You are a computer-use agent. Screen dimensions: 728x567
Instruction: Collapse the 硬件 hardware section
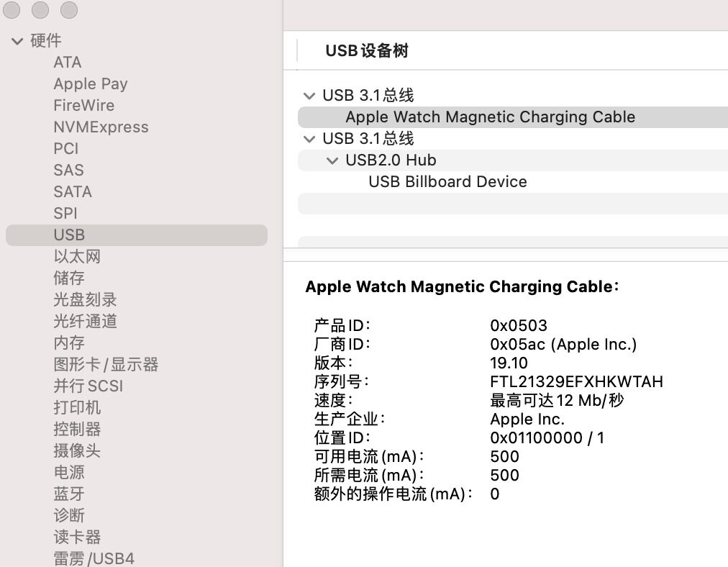point(17,41)
